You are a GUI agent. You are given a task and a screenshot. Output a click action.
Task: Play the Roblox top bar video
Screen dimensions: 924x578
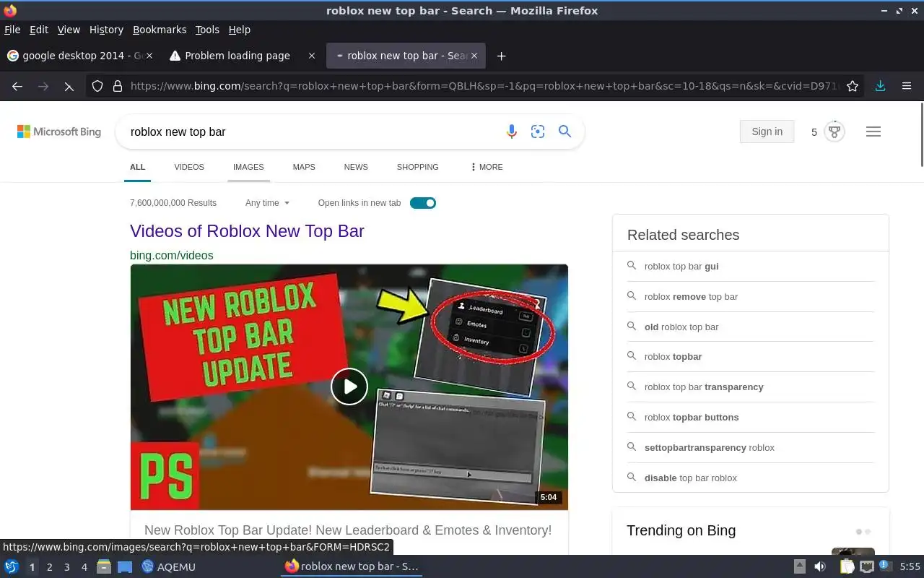(349, 387)
